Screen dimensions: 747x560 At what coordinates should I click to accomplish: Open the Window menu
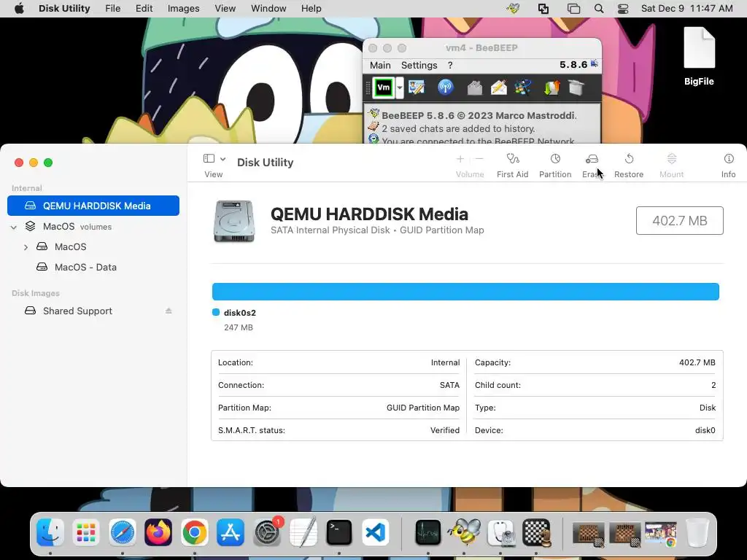point(268,9)
